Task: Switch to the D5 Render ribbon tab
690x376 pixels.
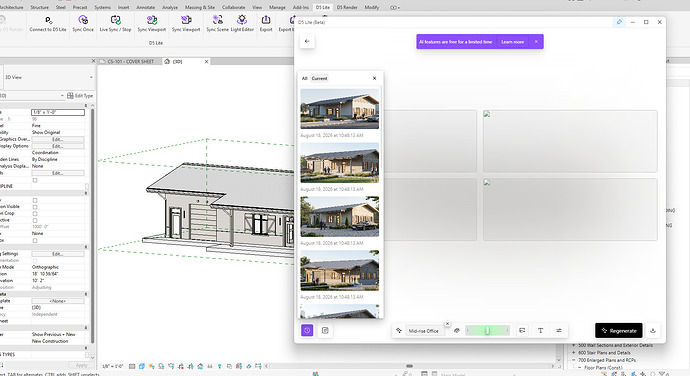Action: tap(347, 7)
